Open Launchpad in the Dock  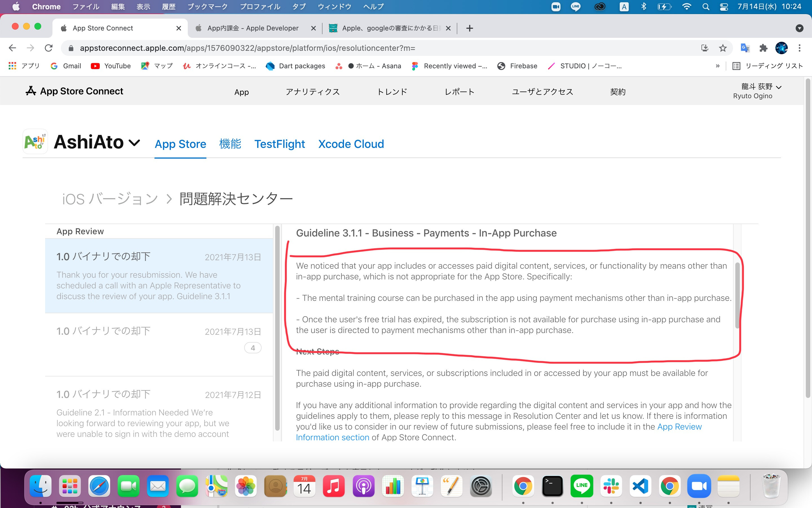70,486
